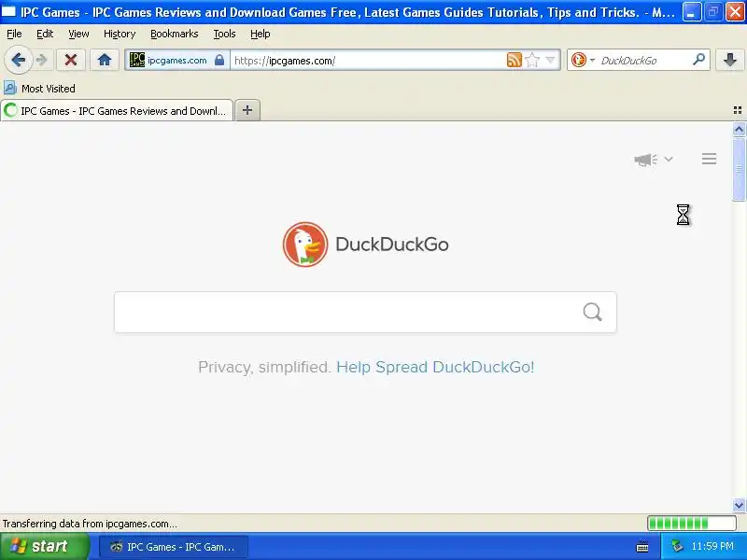Go back with the Back arrow button
This screenshot has width=747, height=560.
tap(18, 60)
